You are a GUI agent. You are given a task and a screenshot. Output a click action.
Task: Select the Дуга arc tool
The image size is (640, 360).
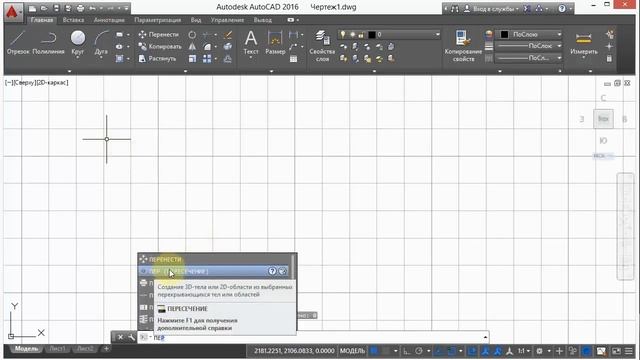(101, 42)
